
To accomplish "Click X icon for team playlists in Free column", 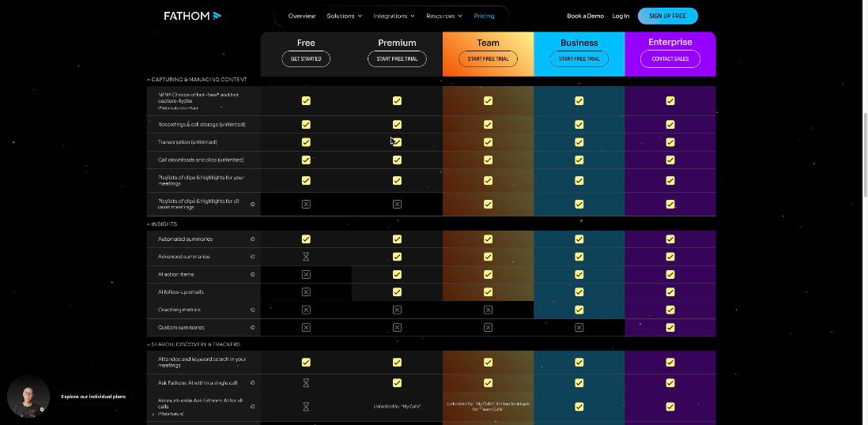I will (306, 204).
